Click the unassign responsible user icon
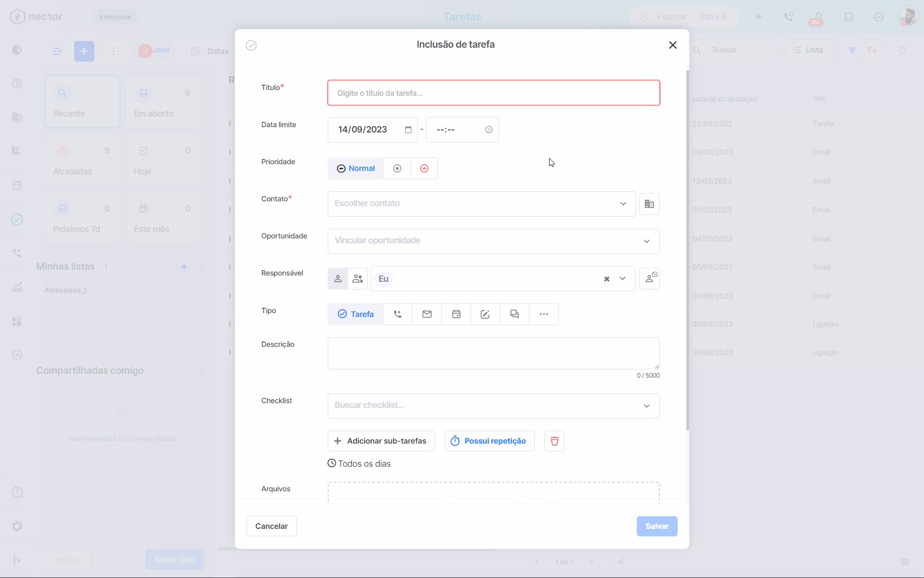 [649, 278]
